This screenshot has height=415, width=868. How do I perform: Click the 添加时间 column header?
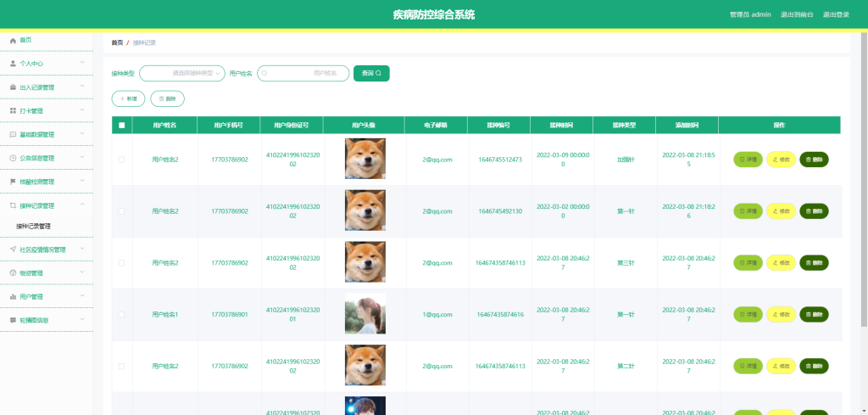tap(687, 126)
